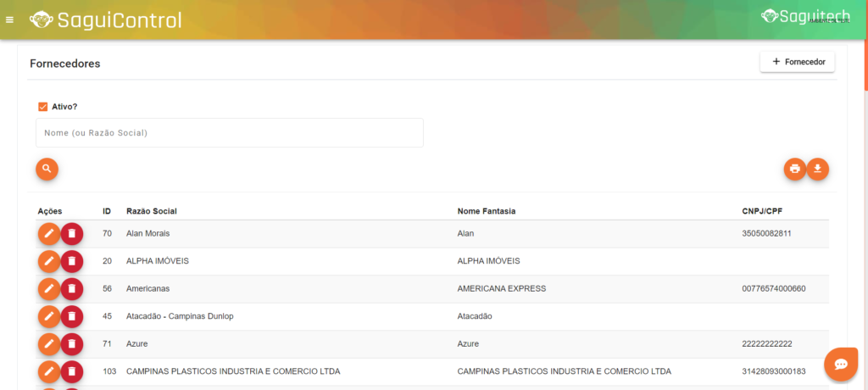Click the SaguiControl logo
This screenshot has width=868, height=390.
click(106, 19)
